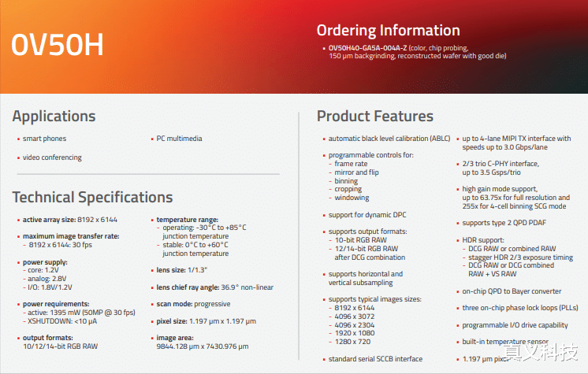Click 'XSHUTDOWN: <10 µA' line

pos(62,321)
